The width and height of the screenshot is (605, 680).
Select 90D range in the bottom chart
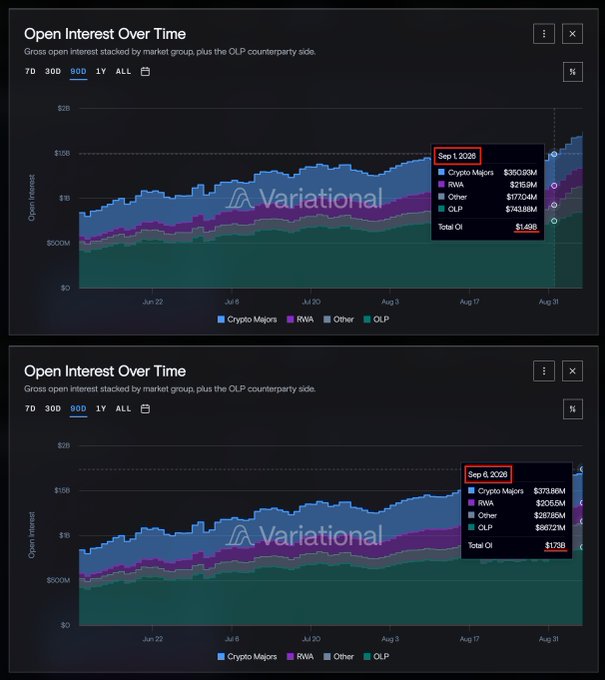(78, 409)
